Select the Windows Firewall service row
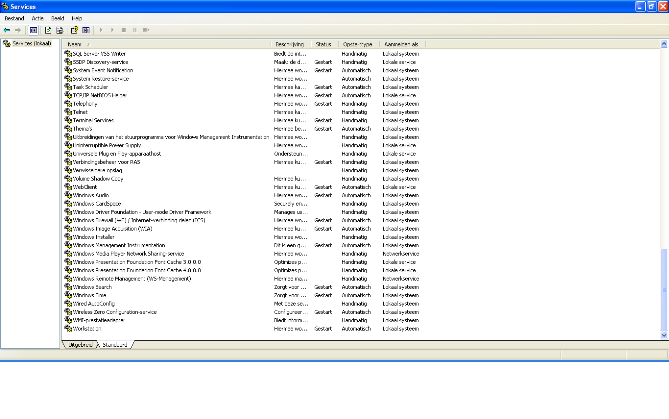The height and width of the screenshot is (419, 669). point(139,220)
